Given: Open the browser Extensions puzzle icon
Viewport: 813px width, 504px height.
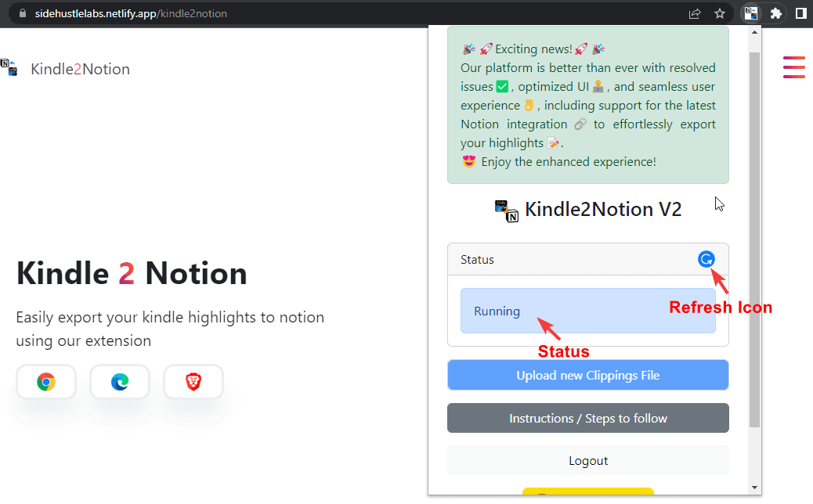Looking at the screenshot, I should [x=775, y=13].
